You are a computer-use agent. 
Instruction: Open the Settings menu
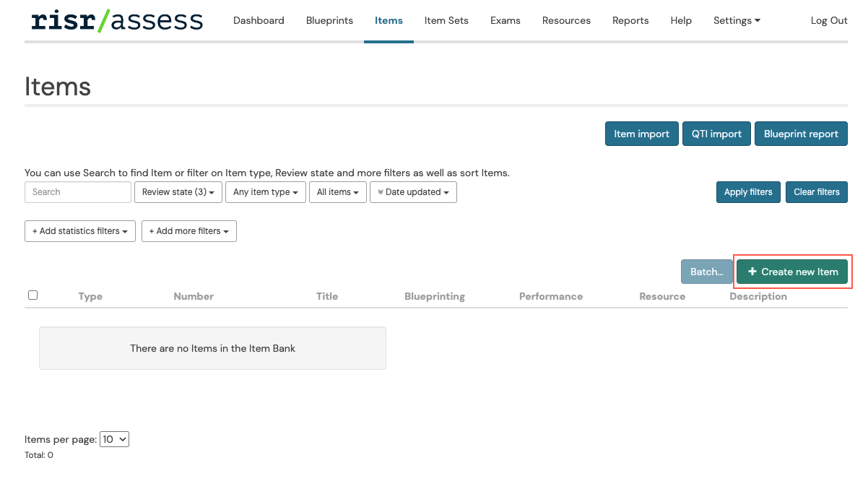tap(737, 20)
